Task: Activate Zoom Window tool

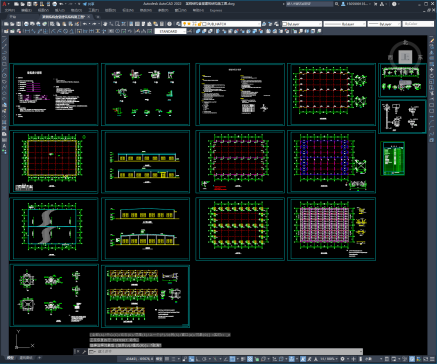Action: click(x=117, y=24)
